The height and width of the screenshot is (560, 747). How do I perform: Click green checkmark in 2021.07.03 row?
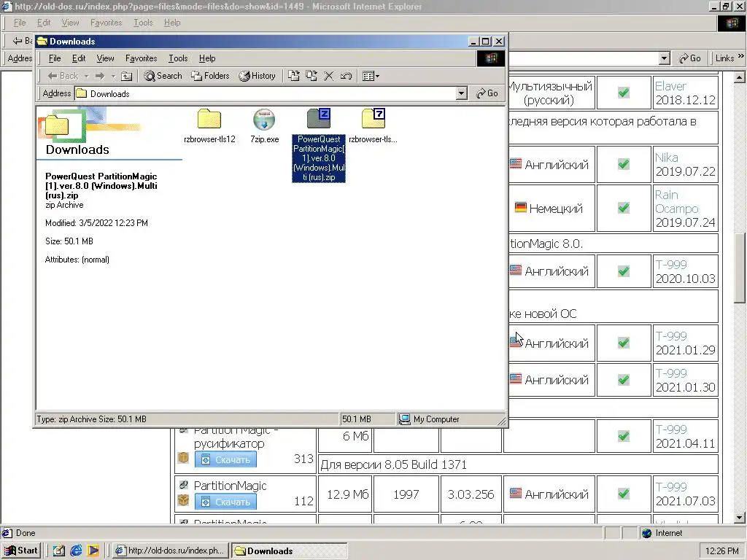pyautogui.click(x=624, y=494)
